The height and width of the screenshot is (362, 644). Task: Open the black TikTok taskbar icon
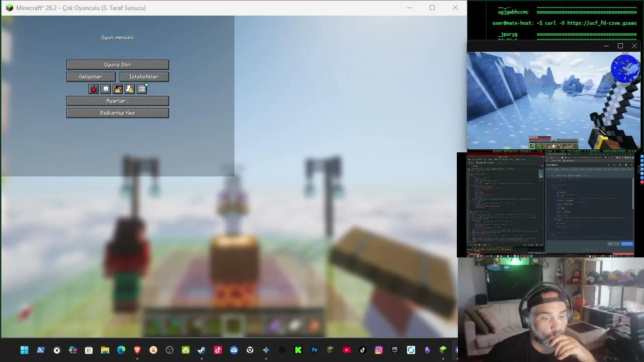[363, 350]
